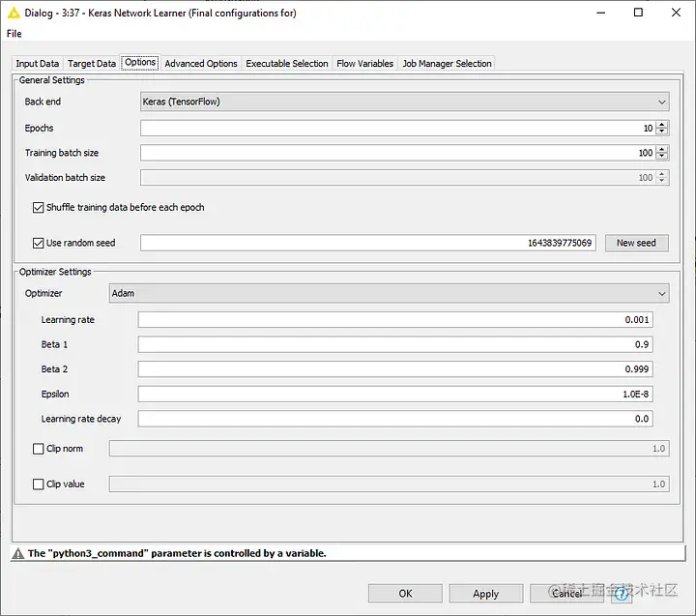Click the Beta 2 field
This screenshot has width=696, height=616.
tap(395, 369)
